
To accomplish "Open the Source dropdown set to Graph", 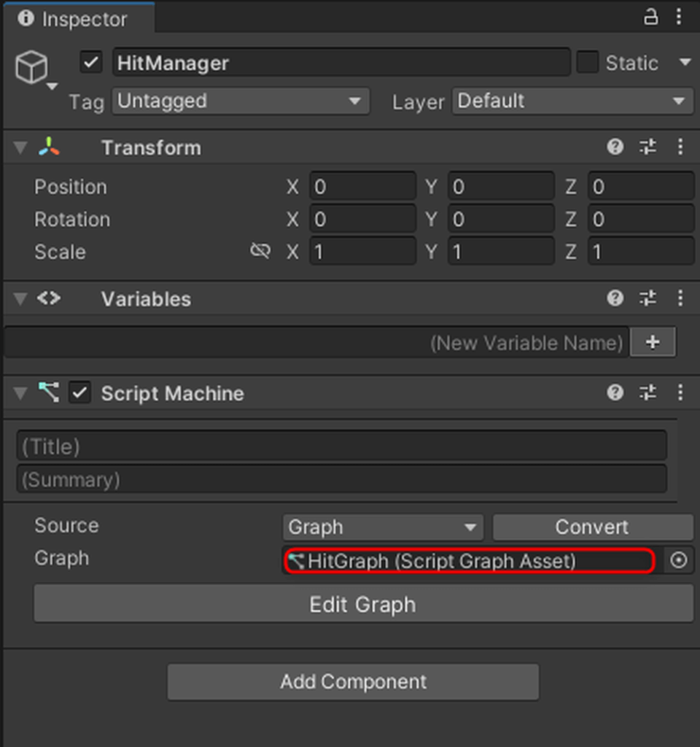I will [382, 527].
